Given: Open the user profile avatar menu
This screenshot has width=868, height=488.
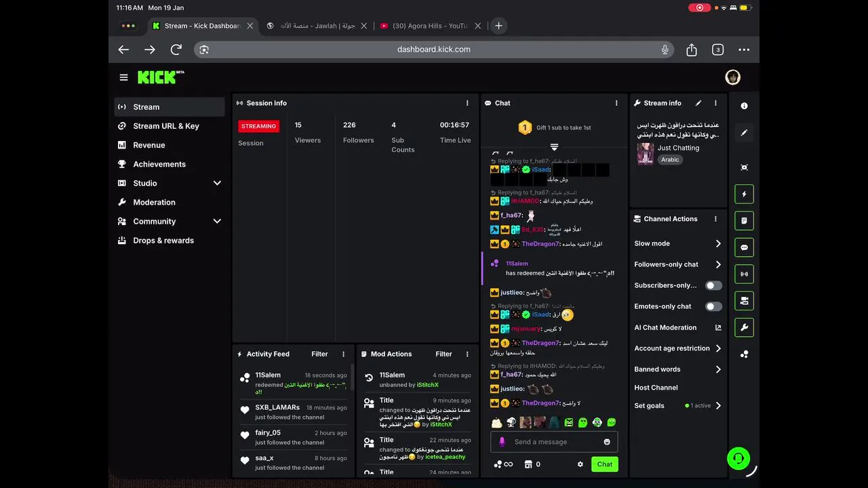Looking at the screenshot, I should coord(732,77).
